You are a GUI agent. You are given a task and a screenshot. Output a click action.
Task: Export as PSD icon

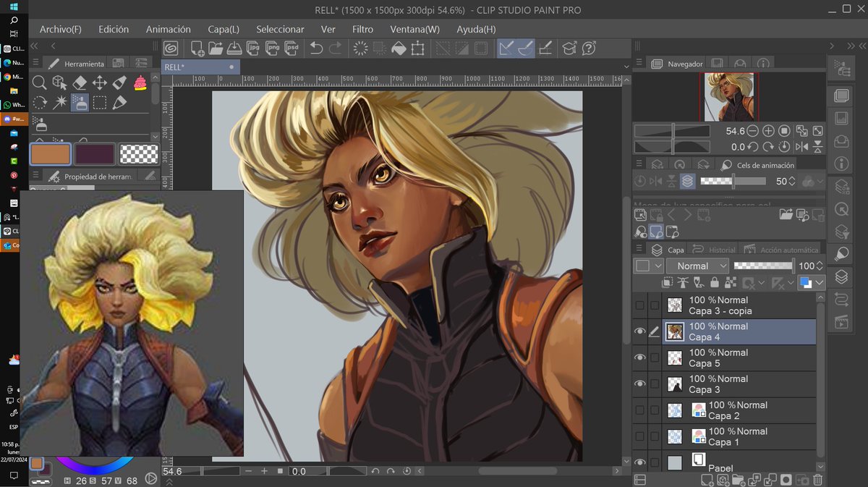pos(292,48)
